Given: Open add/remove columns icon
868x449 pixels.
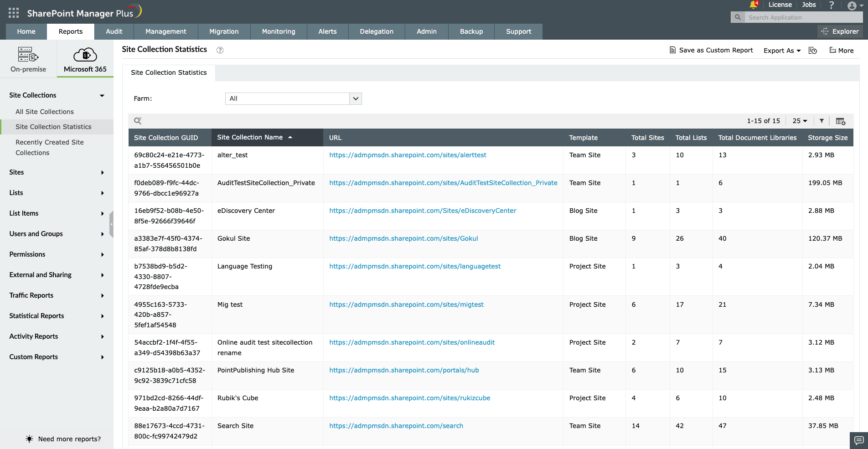Looking at the screenshot, I should click(x=841, y=121).
